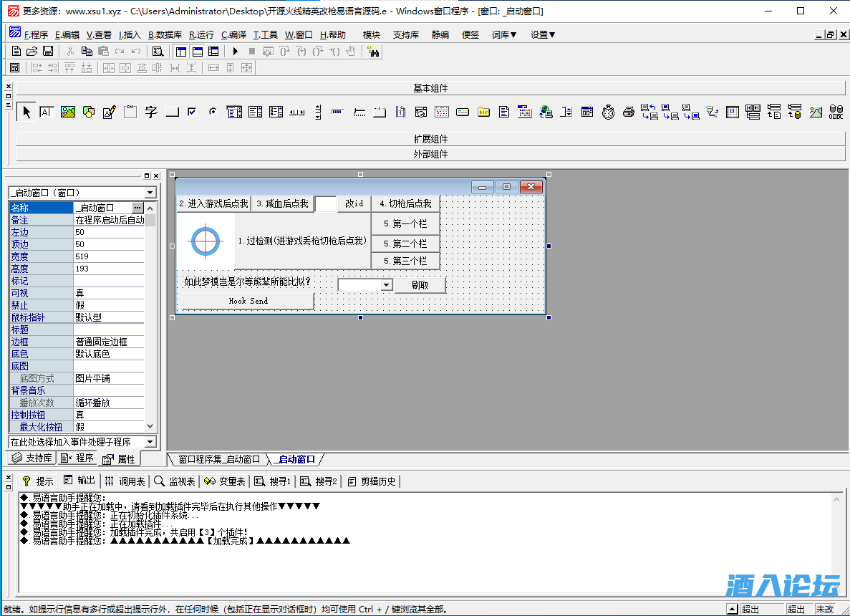Select the radio button component in palette
This screenshot has height=616, width=850.
pos(213,112)
